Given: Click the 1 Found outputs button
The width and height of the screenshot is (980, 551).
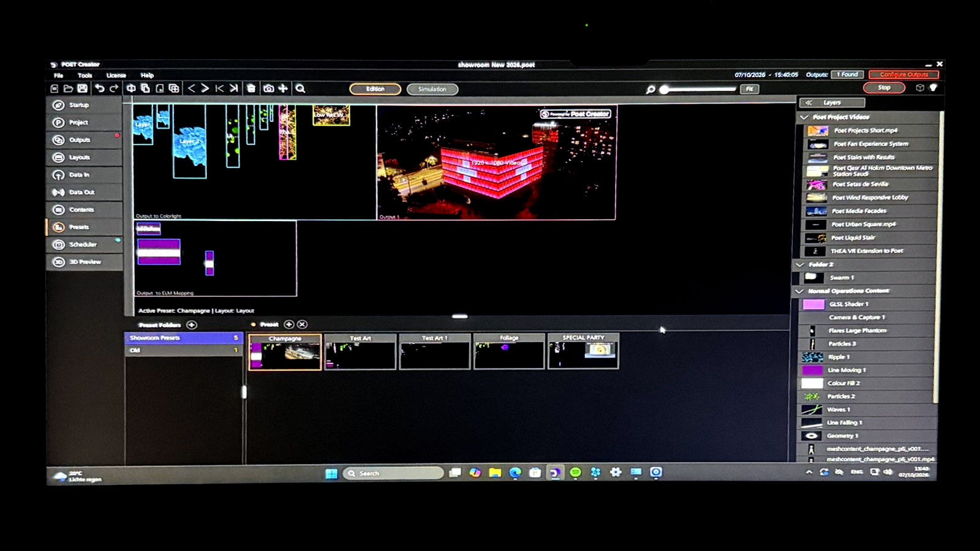Looking at the screenshot, I should coord(848,75).
